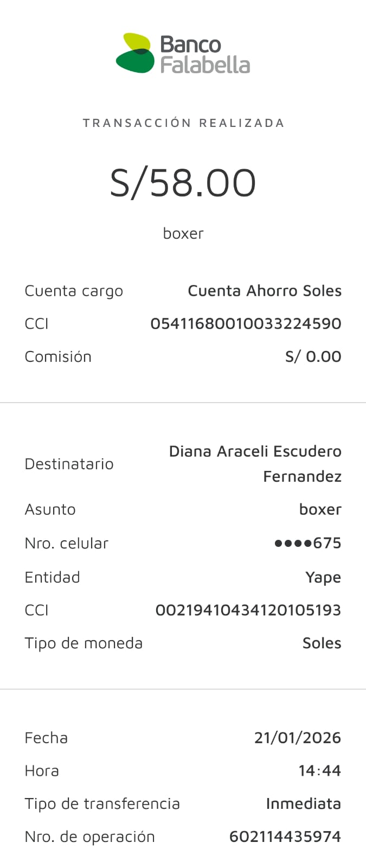Click the "boxer" value beside Asunto
The image size is (366, 868).
320,509
